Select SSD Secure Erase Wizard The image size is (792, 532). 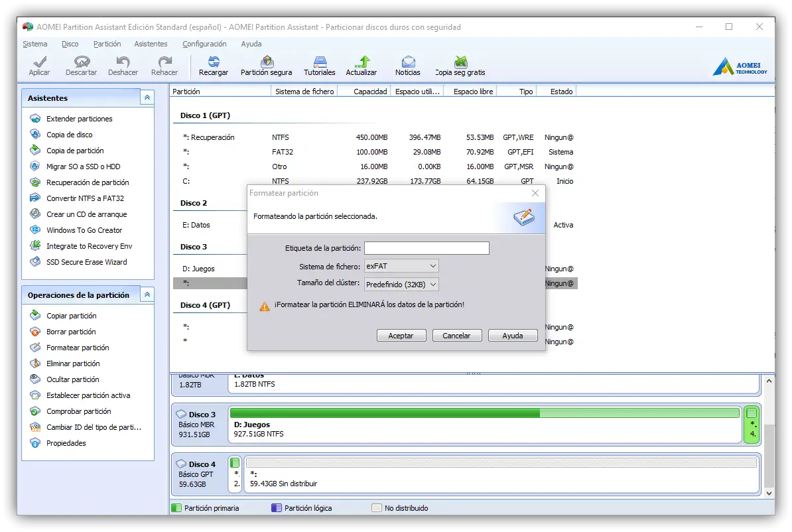86,262
